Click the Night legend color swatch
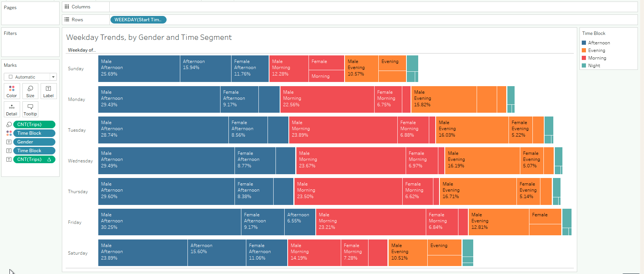The image size is (644, 274). click(584, 66)
